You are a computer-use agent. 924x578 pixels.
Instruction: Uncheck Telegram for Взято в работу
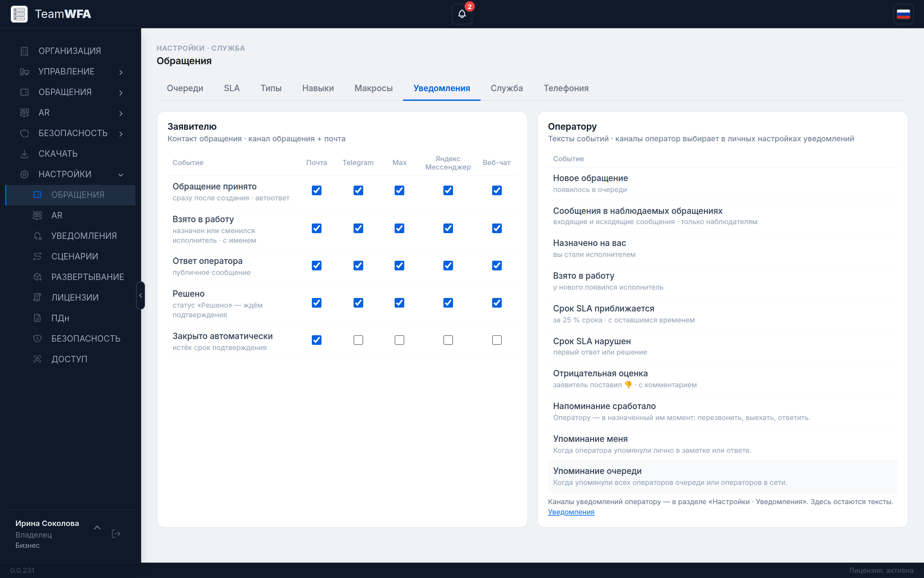click(358, 228)
